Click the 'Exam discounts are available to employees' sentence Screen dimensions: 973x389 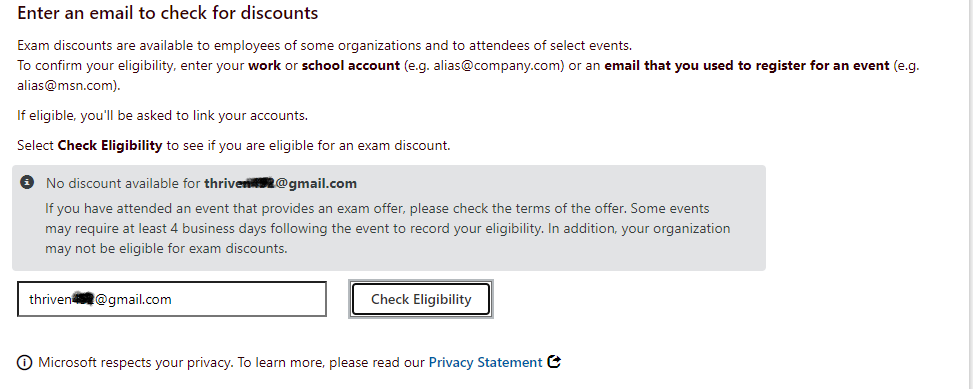pos(325,46)
